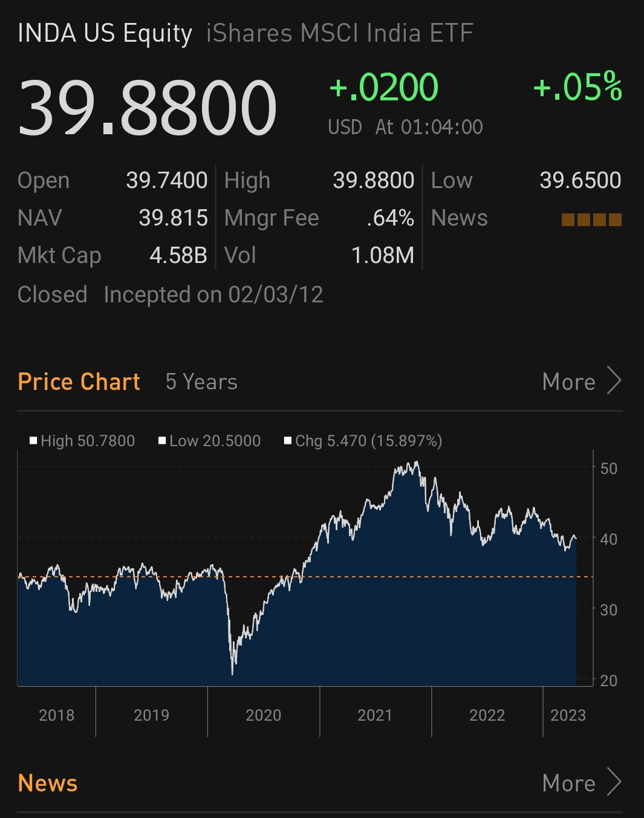Image resolution: width=644 pixels, height=818 pixels.
Task: Tap More next to News heading
Action: point(569,783)
